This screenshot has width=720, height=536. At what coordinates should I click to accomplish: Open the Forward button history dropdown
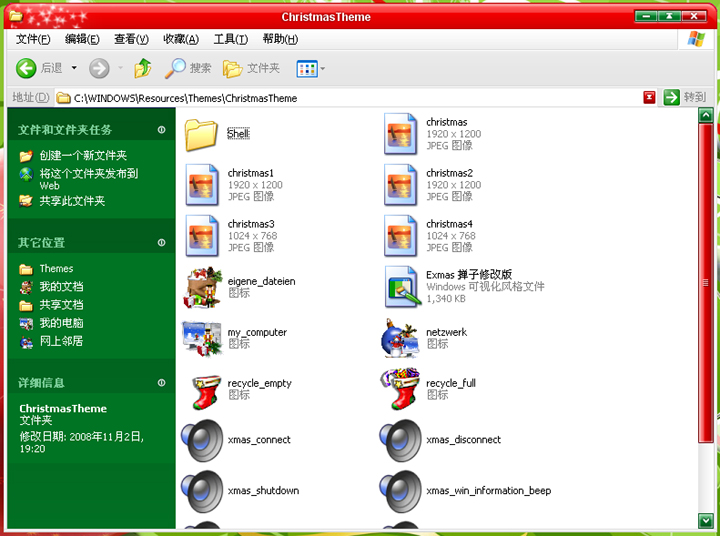(x=120, y=68)
